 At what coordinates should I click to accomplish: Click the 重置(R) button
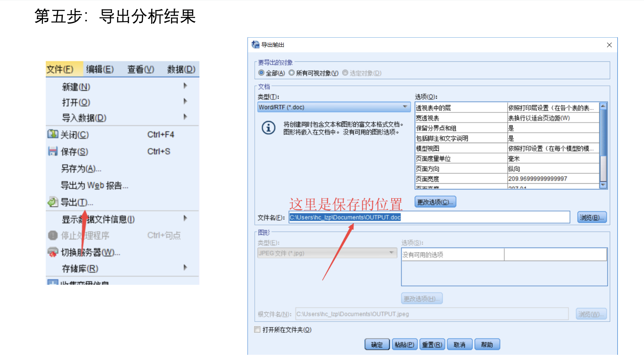[432, 344]
